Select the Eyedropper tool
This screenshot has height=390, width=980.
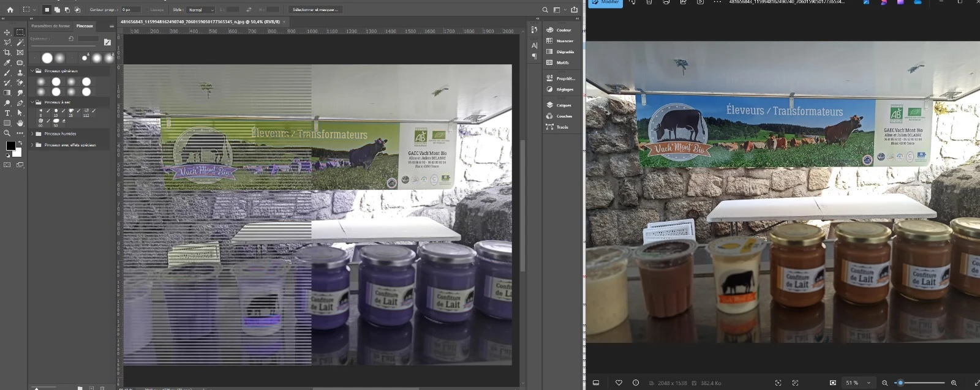coord(7,62)
